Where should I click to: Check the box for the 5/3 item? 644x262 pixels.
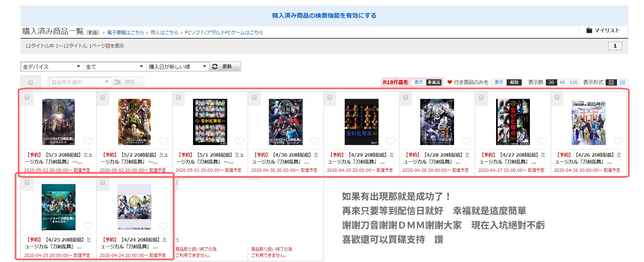click(x=27, y=97)
